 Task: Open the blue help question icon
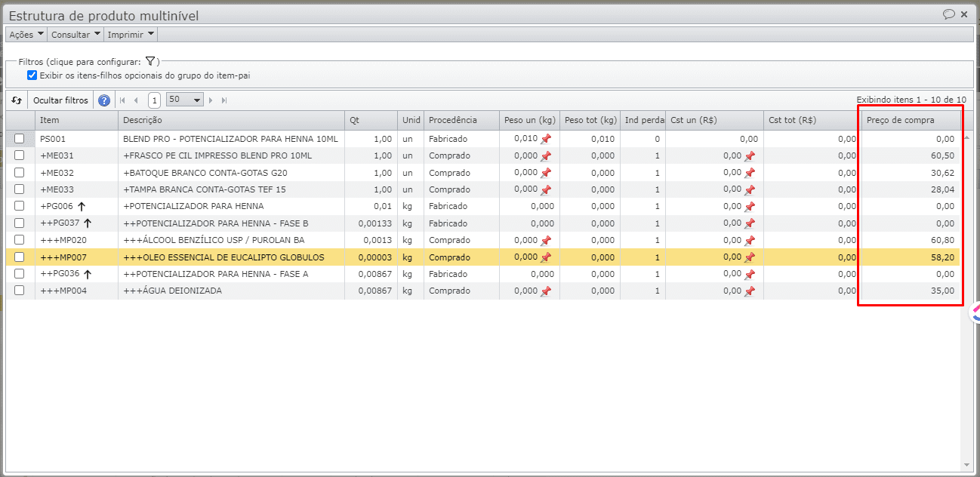(x=104, y=100)
